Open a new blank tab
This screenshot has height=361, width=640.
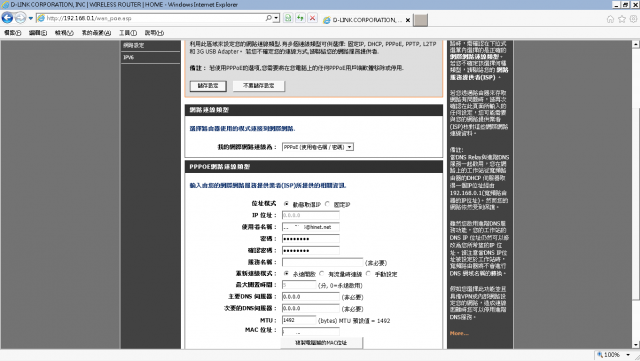[420, 20]
